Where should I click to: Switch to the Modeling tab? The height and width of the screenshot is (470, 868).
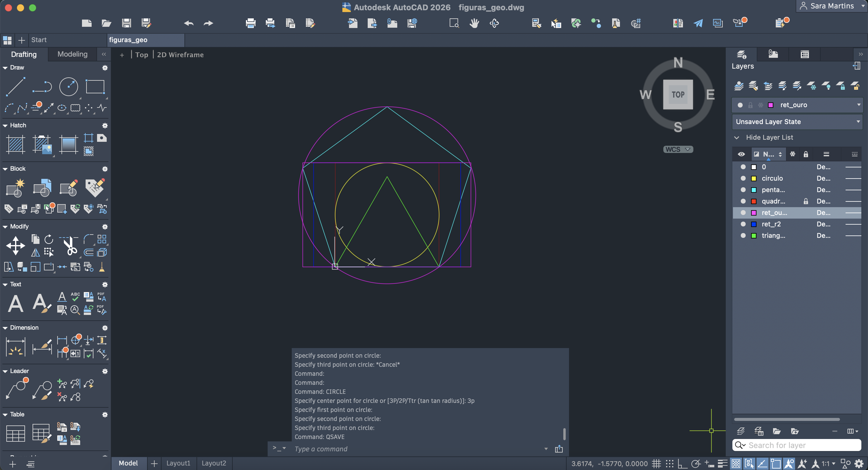point(72,54)
